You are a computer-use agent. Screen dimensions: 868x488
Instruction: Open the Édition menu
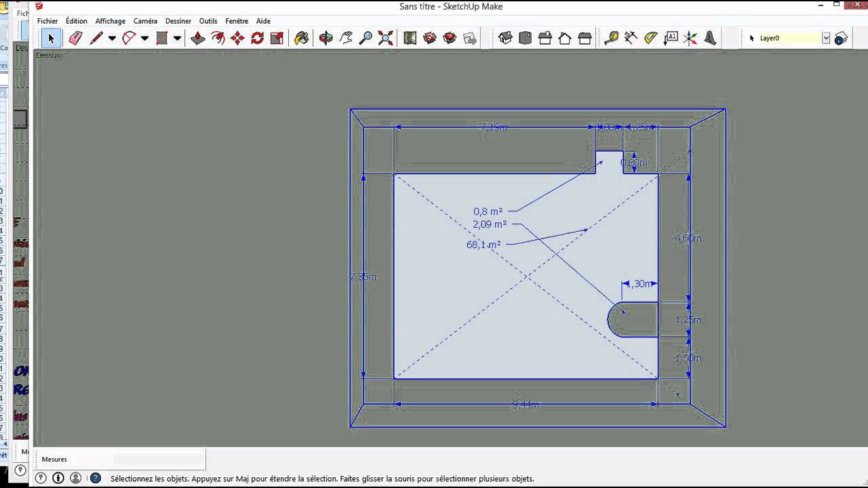pyautogui.click(x=77, y=21)
